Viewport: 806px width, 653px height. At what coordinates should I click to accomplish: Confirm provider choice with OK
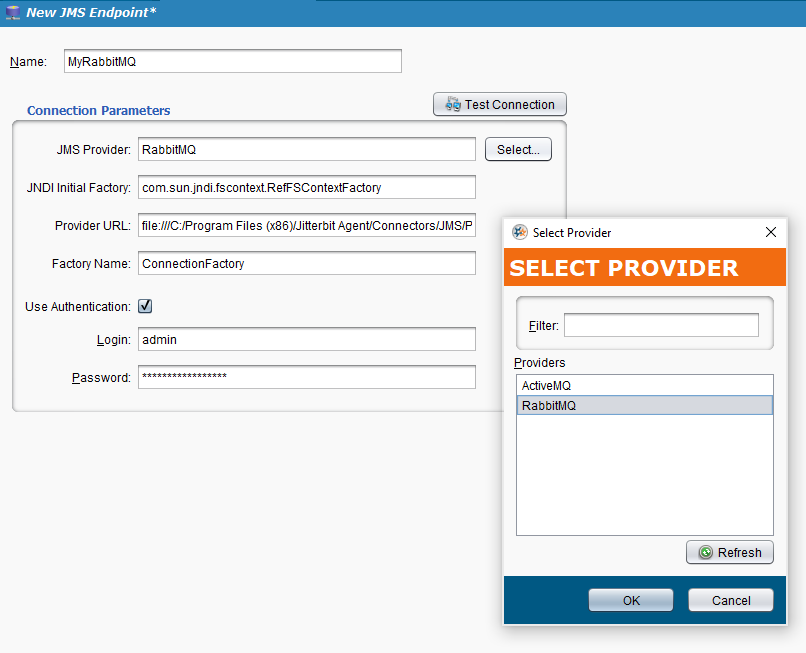point(630,600)
